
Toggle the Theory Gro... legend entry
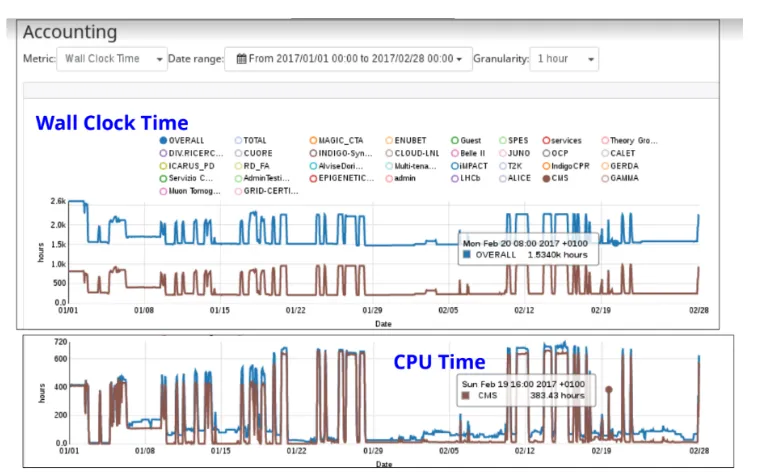point(629,140)
